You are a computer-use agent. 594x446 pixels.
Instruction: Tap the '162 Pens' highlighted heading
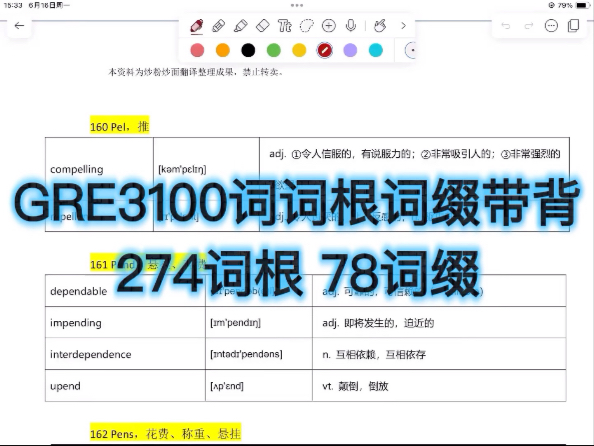[x=165, y=433]
